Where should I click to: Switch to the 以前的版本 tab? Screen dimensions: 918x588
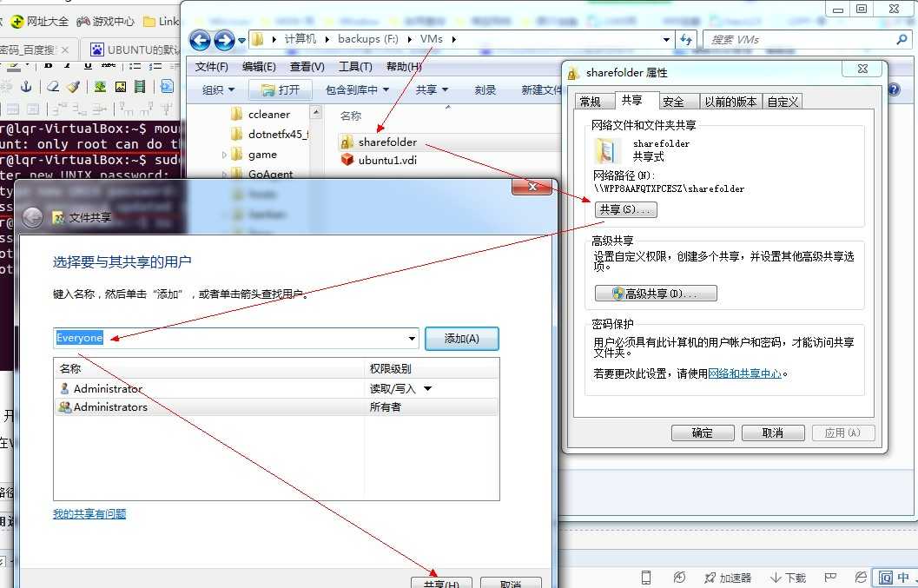click(x=730, y=102)
